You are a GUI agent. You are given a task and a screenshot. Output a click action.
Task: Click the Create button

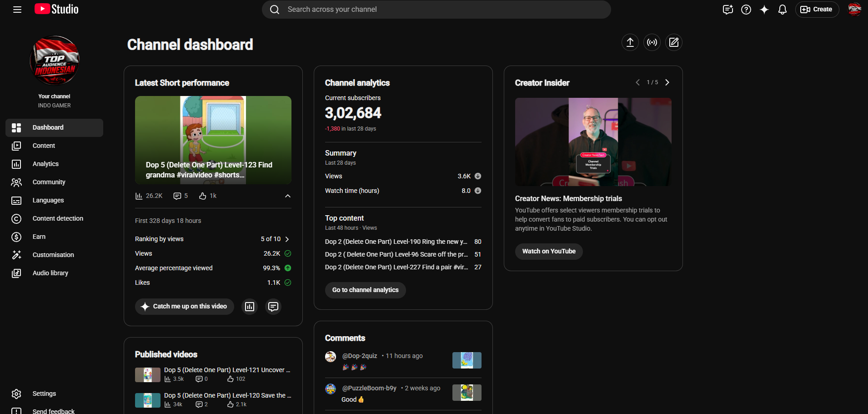(x=817, y=10)
